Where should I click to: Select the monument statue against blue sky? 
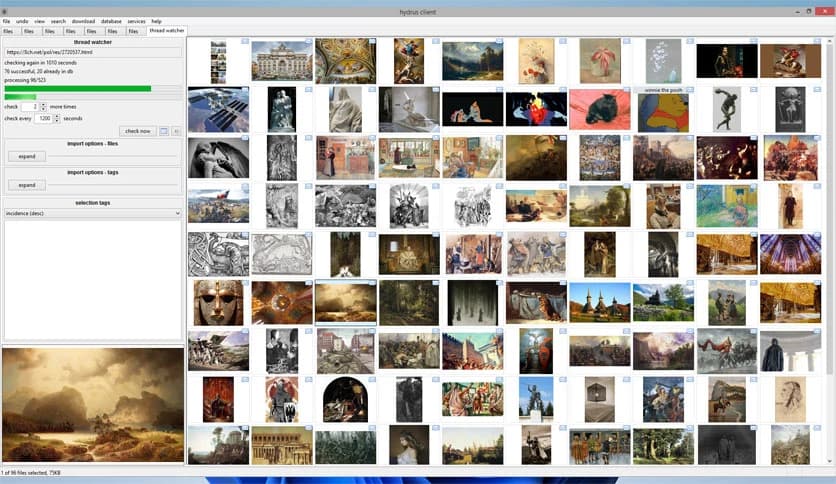tap(536, 400)
